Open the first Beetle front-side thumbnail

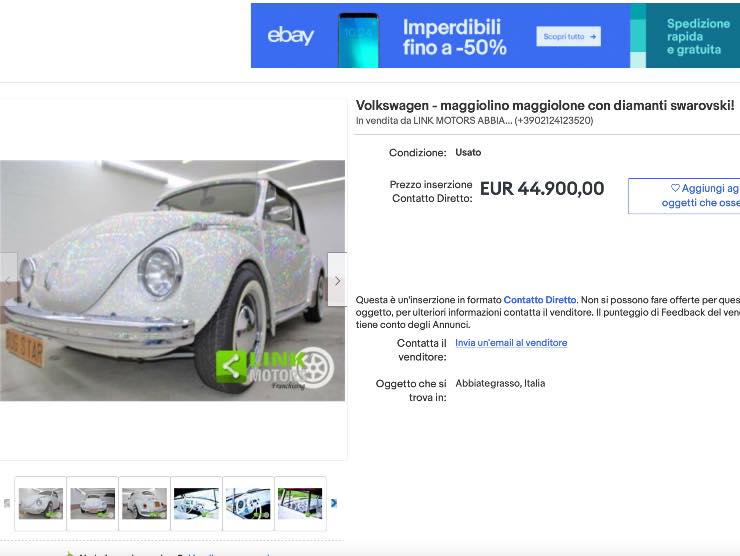tap(41, 504)
